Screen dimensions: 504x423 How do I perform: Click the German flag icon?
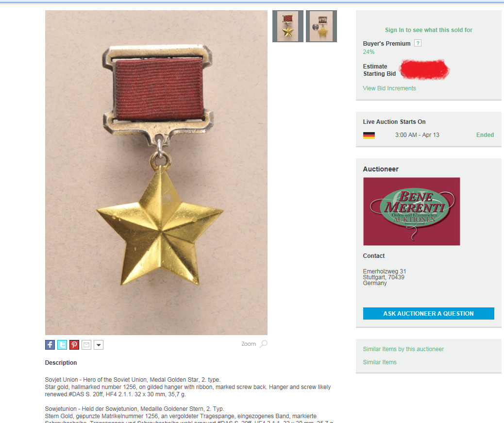(x=369, y=135)
